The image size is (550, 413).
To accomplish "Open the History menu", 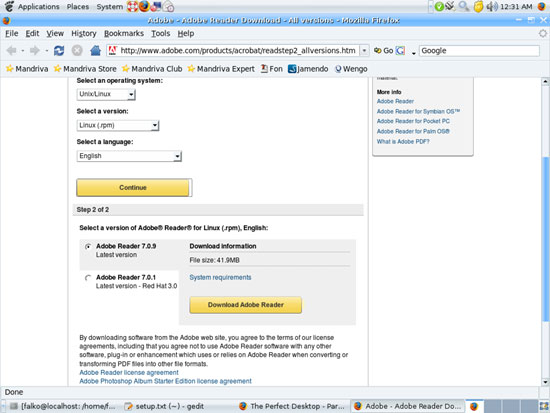I will pos(83,33).
